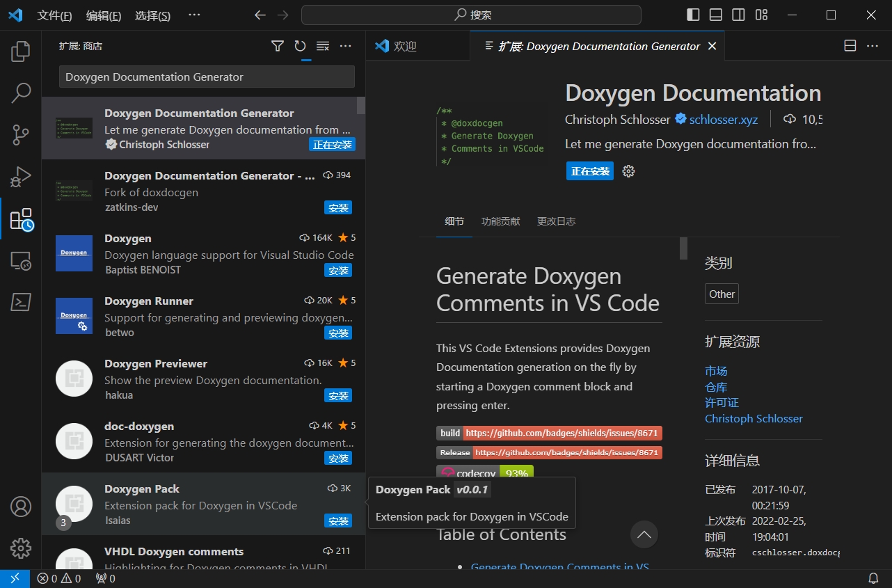This screenshot has height=588, width=892.
Task: Open the terminal panel icon in activity bar
Action: pyautogui.click(x=21, y=302)
